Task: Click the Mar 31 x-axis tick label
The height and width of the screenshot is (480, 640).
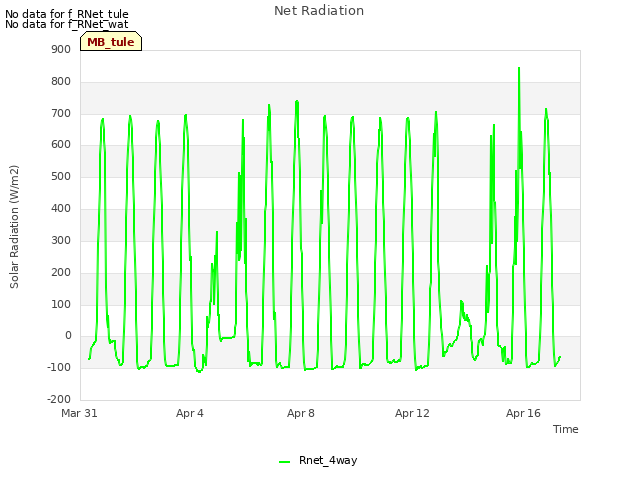Action: (x=79, y=413)
